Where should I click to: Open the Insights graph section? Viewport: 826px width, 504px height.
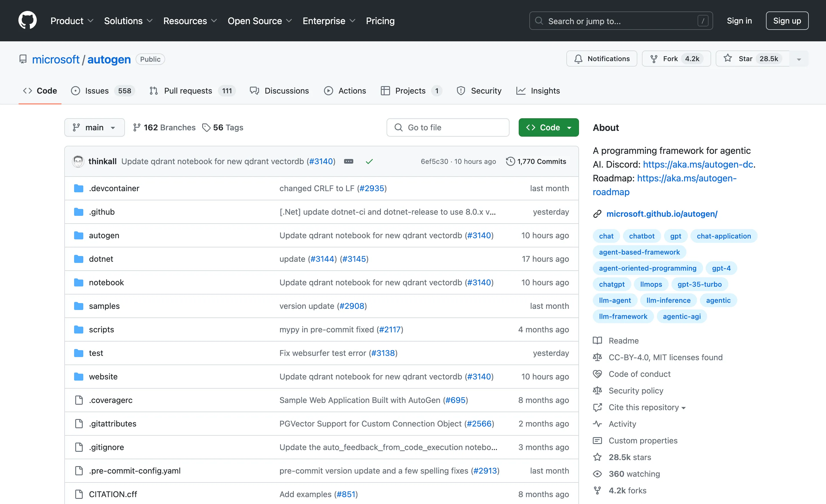click(x=521, y=90)
